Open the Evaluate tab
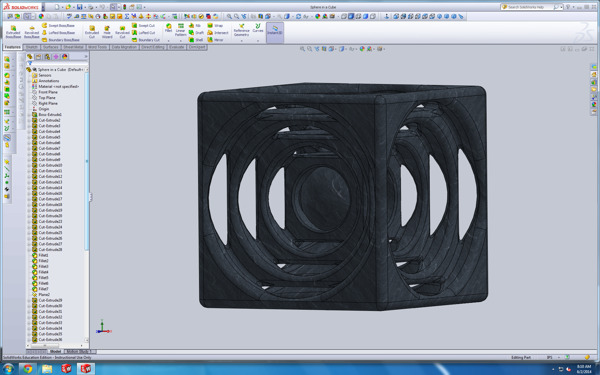Viewport: 600px width, 375px height. pos(177,47)
